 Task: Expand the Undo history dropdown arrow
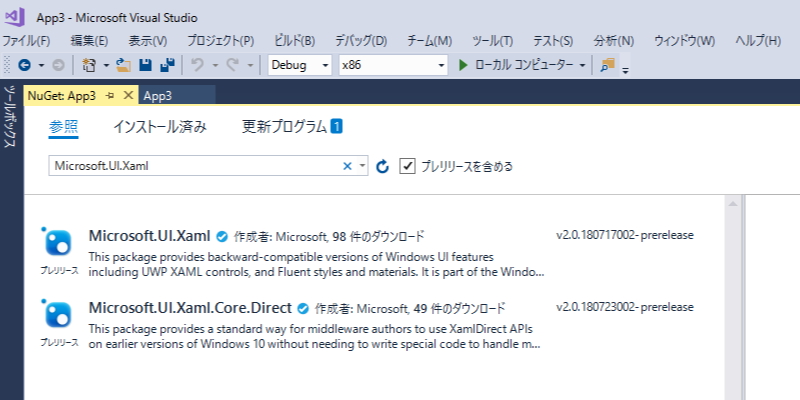[215, 66]
